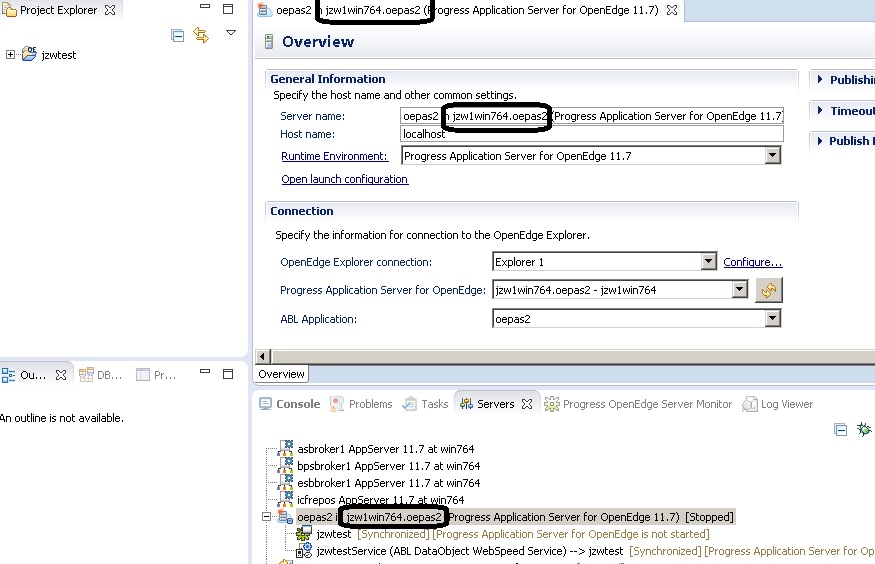This screenshot has height=564, width=875.
Task: Select jzwtestService ABL DataObject WebSpeed Service row
Action: (x=469, y=551)
